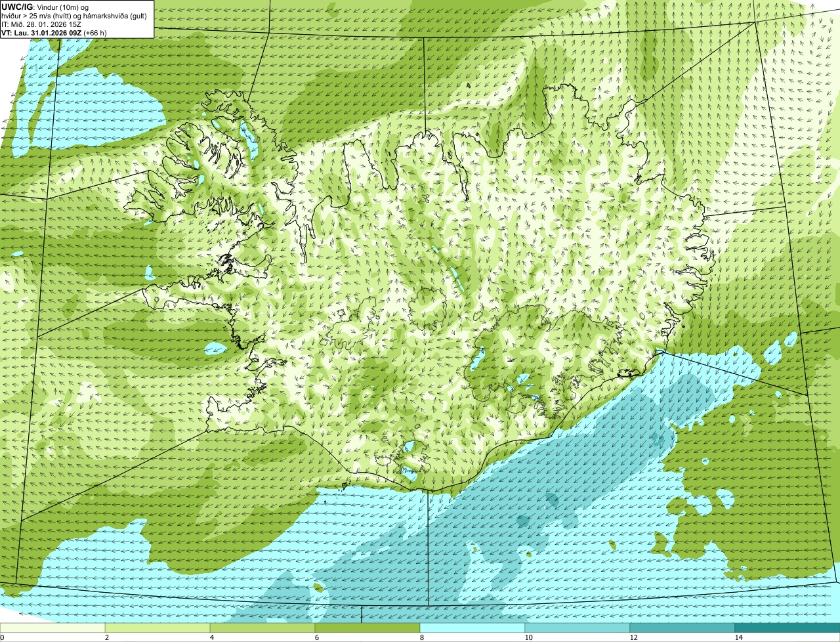This screenshot has height=642, width=840.
Task: Choose the 6–8 olive green legend swatch
Action: click(x=367, y=628)
